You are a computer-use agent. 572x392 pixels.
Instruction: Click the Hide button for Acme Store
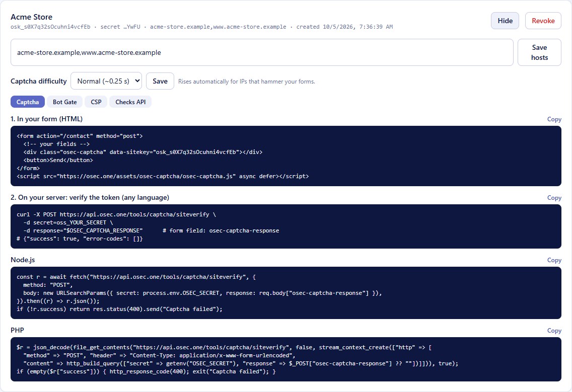505,21
